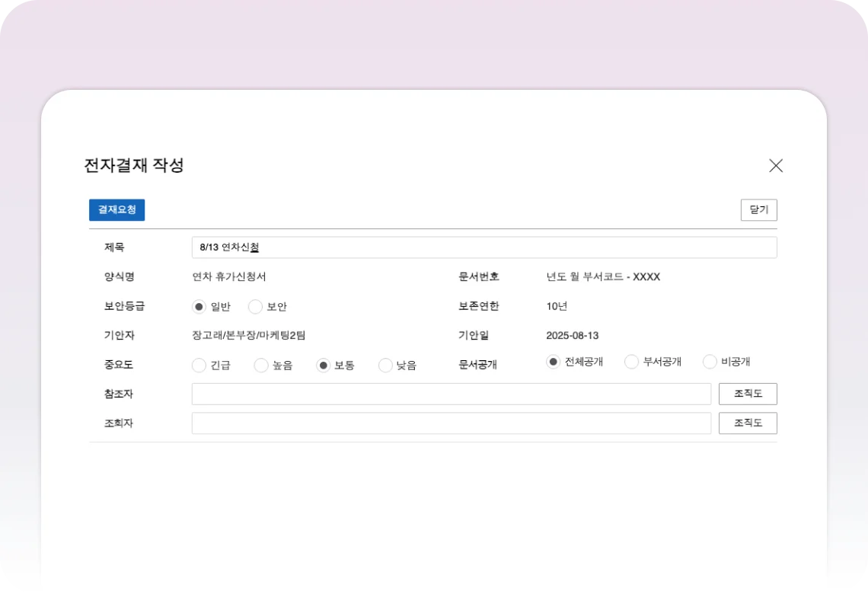Click the blue 결재요청 button
Screen dimensions: 868x594
pos(116,210)
